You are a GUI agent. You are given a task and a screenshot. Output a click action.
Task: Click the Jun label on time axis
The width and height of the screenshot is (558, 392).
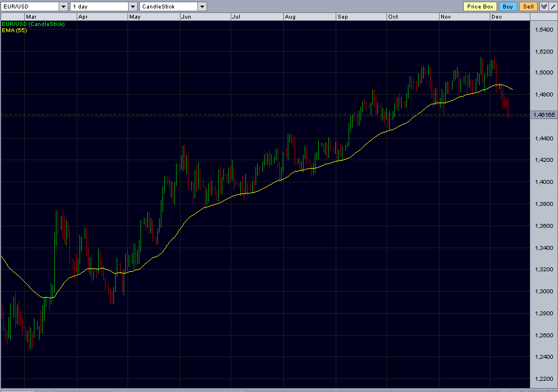click(x=186, y=17)
